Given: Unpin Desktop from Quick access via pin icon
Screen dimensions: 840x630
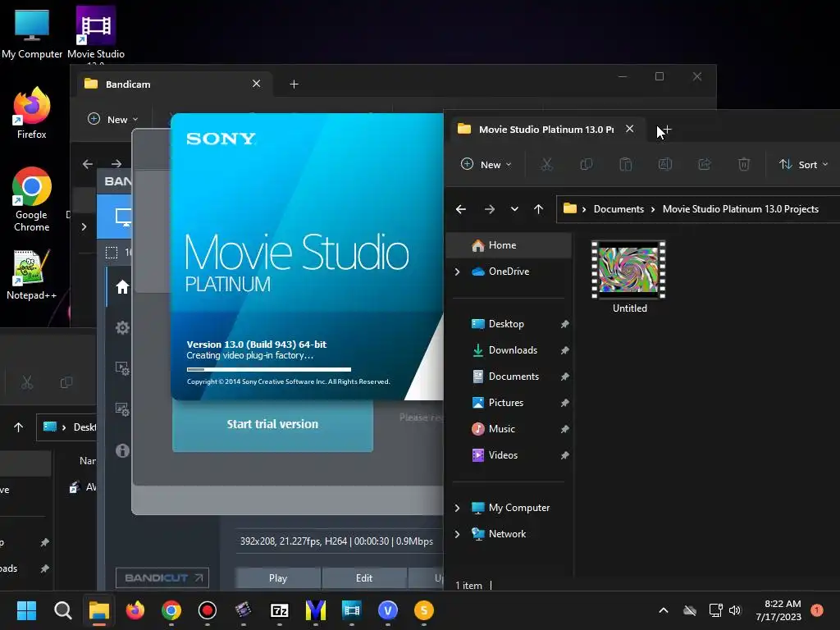Looking at the screenshot, I should [x=564, y=324].
